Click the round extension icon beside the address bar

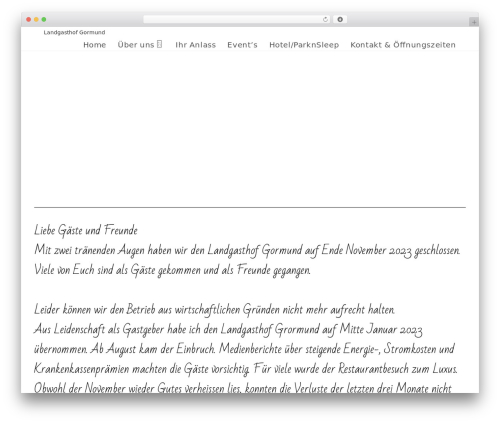(x=340, y=19)
